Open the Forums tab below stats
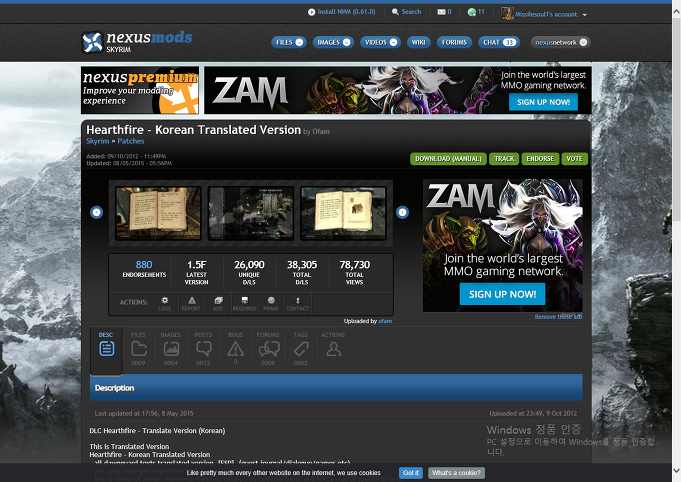The image size is (681, 482). click(x=268, y=349)
